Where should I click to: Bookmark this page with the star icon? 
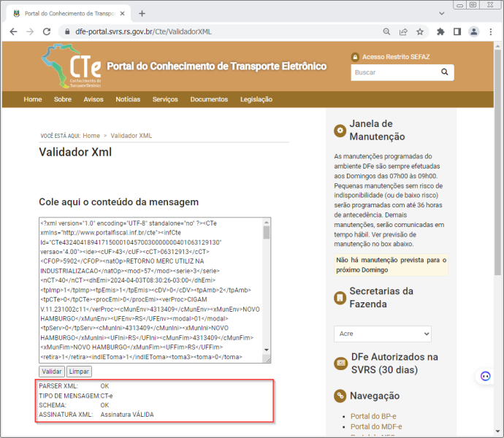[x=420, y=31]
